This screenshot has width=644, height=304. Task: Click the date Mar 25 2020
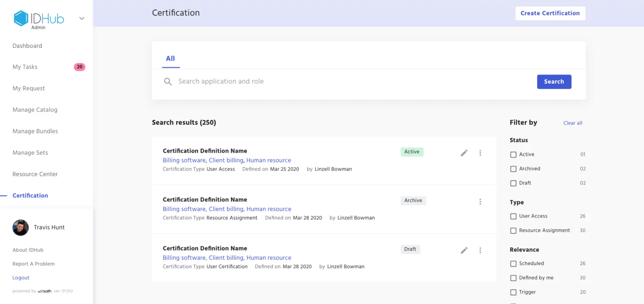[x=285, y=169]
